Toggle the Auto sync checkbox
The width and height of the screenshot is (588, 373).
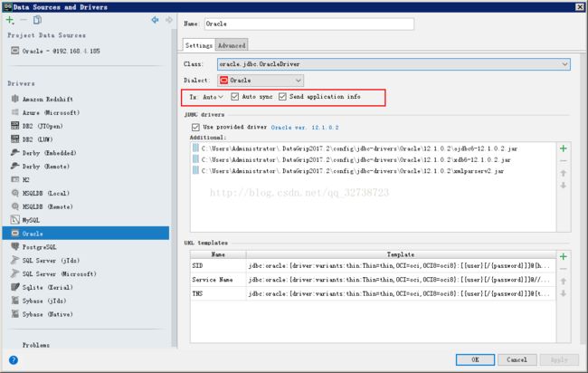(x=235, y=97)
